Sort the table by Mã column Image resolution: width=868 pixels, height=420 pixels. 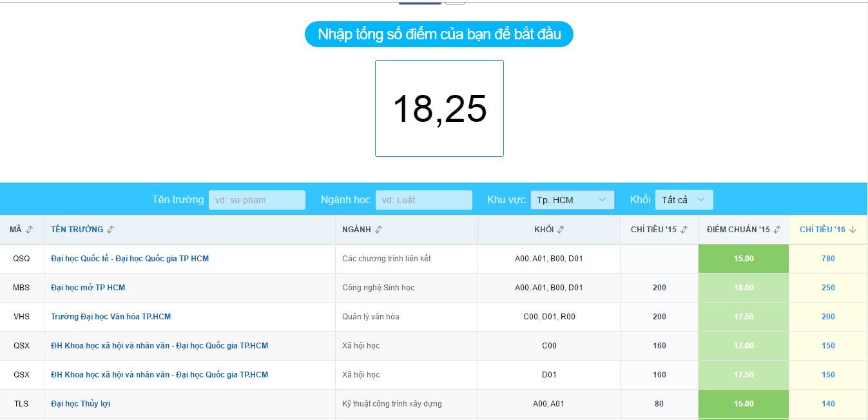pyautogui.click(x=30, y=229)
